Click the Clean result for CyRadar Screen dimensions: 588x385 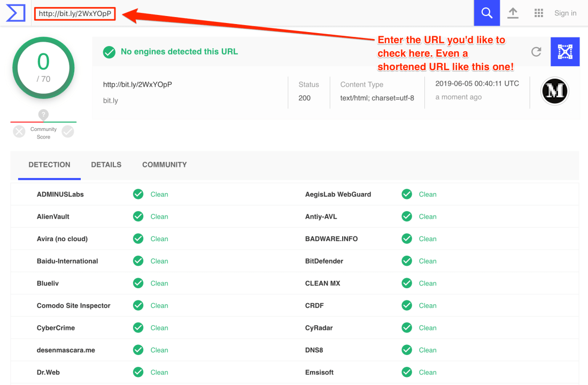tap(428, 328)
